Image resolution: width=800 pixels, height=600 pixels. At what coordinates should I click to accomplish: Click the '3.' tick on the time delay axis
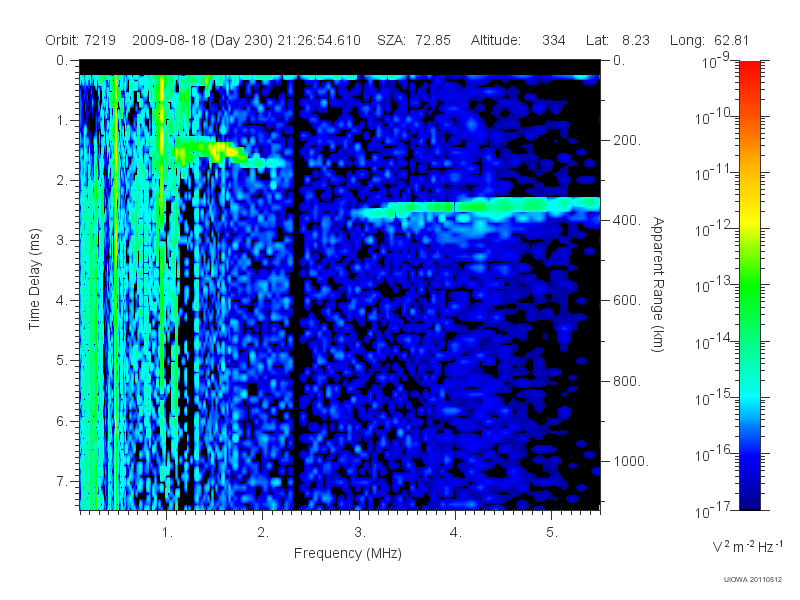click(x=62, y=240)
